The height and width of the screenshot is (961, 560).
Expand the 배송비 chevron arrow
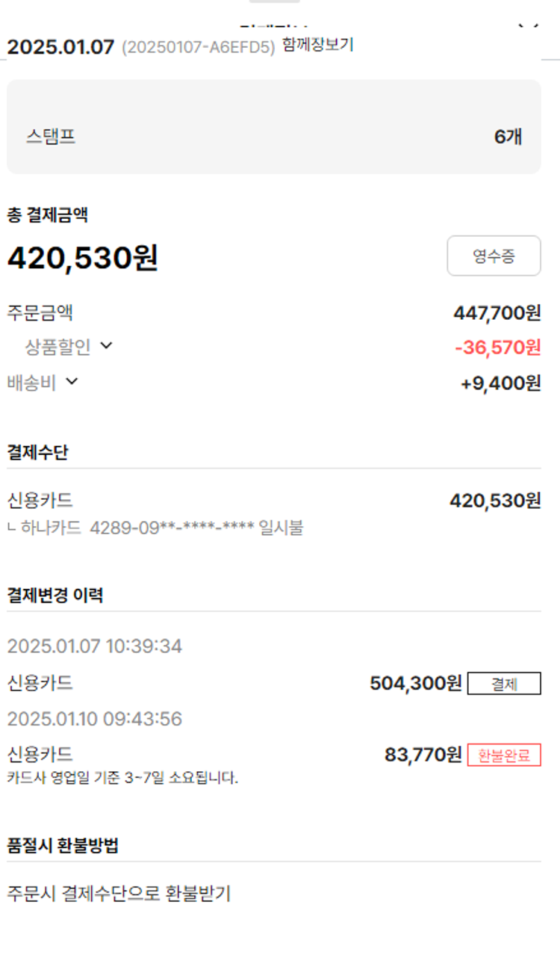pos(72,382)
